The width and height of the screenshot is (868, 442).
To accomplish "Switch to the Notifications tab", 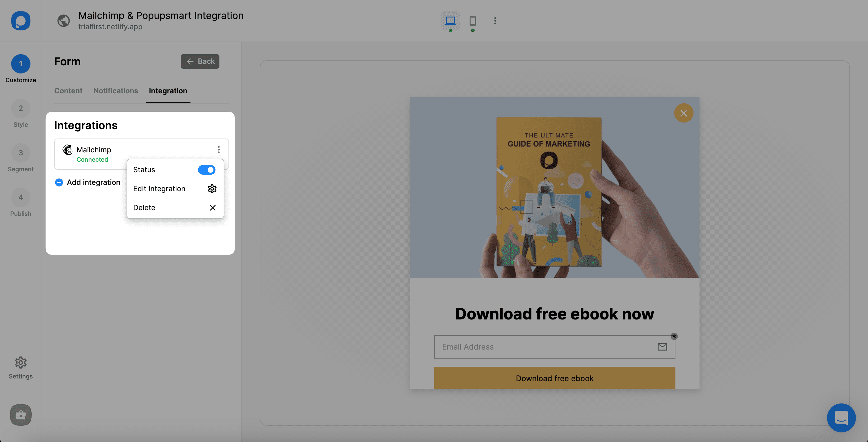I will click(x=115, y=91).
